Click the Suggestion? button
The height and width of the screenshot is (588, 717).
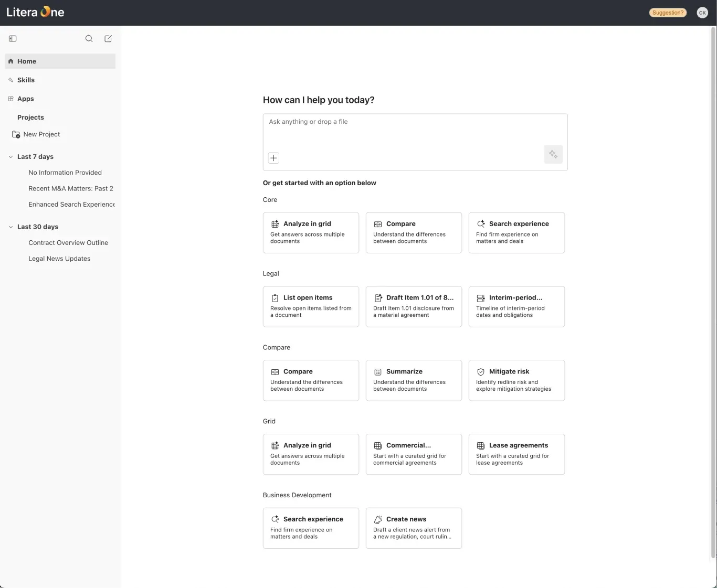pyautogui.click(x=668, y=13)
